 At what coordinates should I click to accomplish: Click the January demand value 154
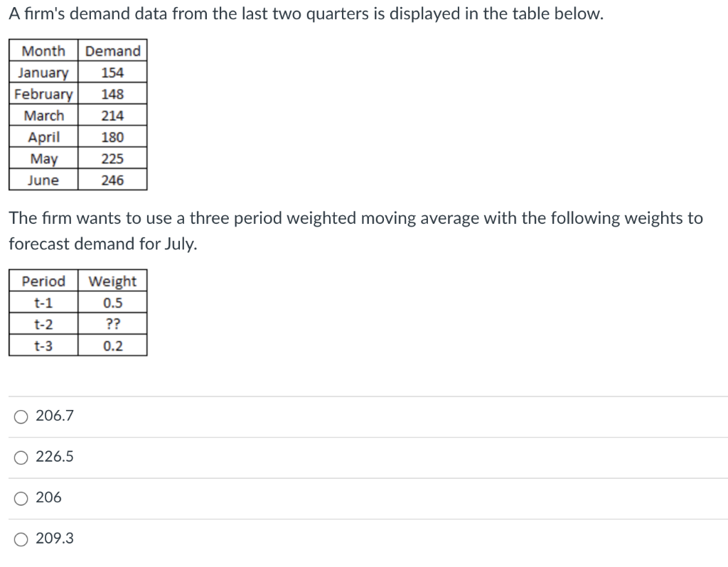tap(112, 72)
